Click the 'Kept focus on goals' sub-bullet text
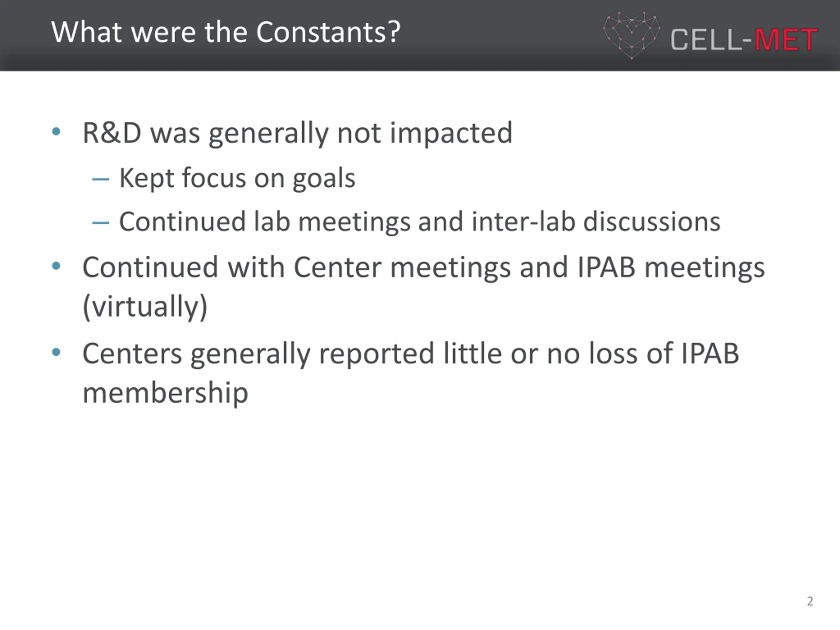 [x=237, y=178]
